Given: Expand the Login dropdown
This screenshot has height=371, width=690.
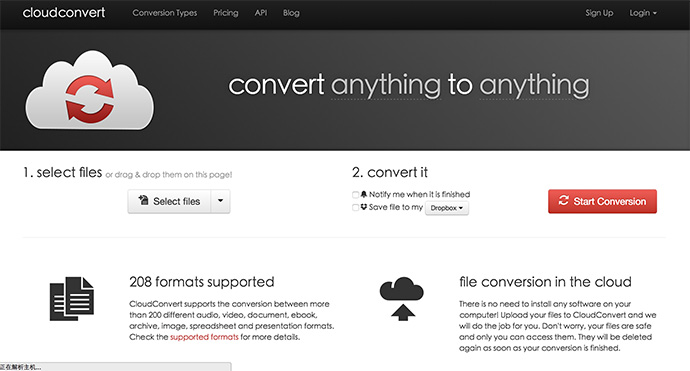Looking at the screenshot, I should 643,13.
